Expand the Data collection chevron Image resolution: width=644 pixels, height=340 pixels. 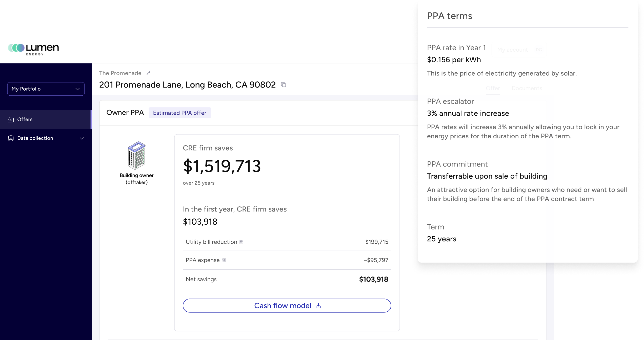(82, 138)
